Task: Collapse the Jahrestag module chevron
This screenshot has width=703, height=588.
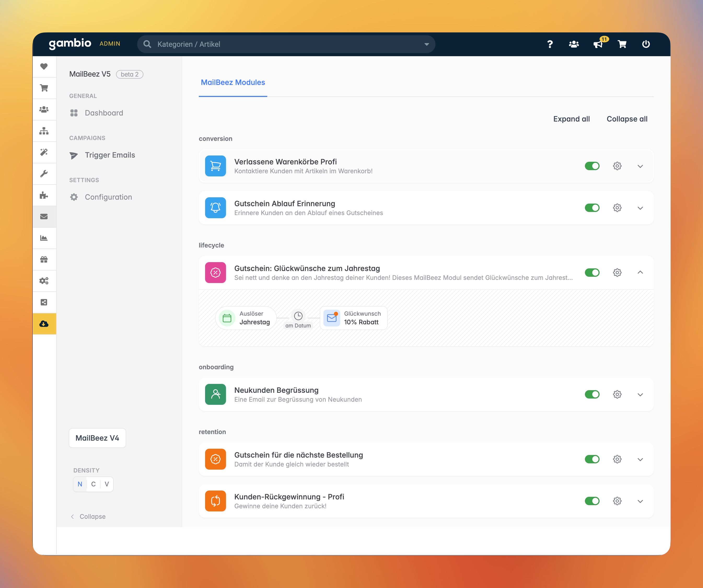Action: [x=640, y=273]
